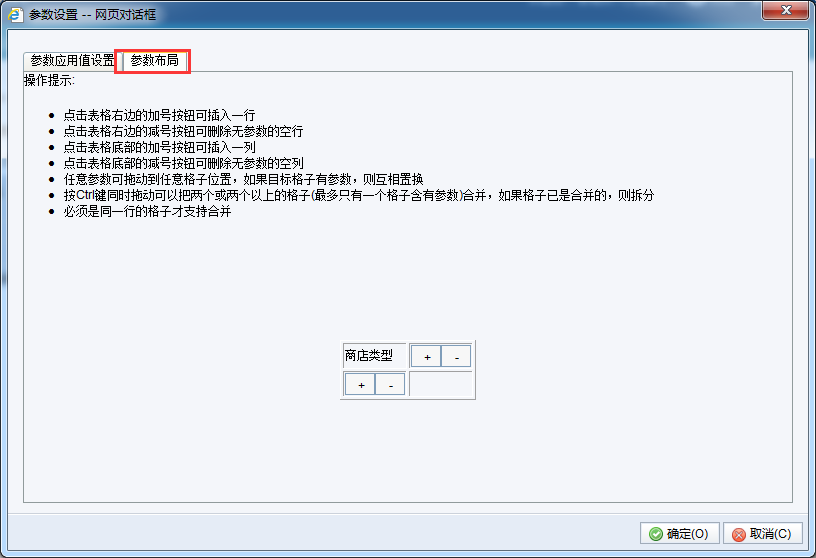The width and height of the screenshot is (816, 558).
Task: Select the 商店类型 parameter cell
Action: 374,356
